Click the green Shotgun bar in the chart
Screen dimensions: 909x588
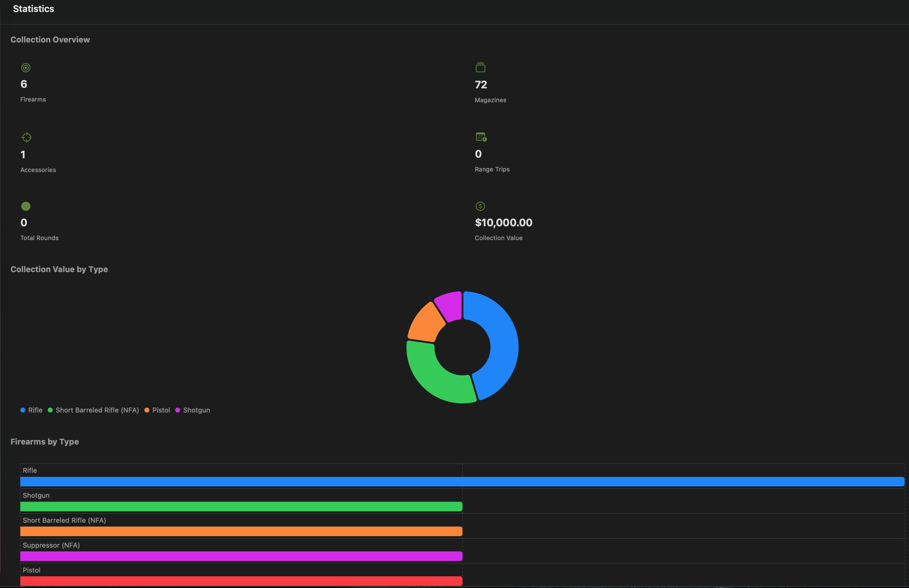coord(240,507)
